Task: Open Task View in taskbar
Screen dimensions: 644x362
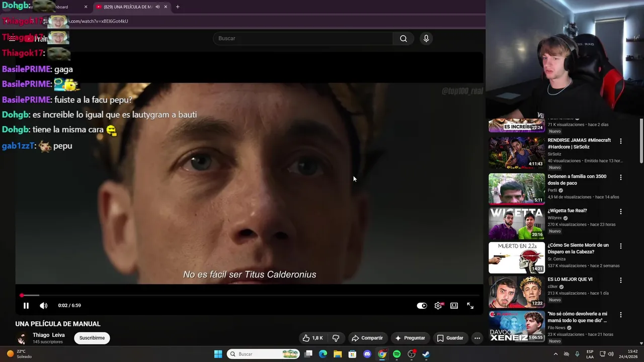Action: 308,354
